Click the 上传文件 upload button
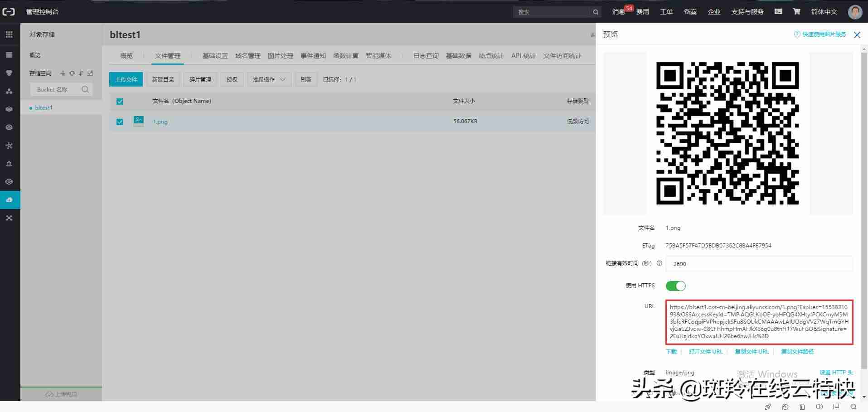This screenshot has width=868, height=412. [126, 79]
